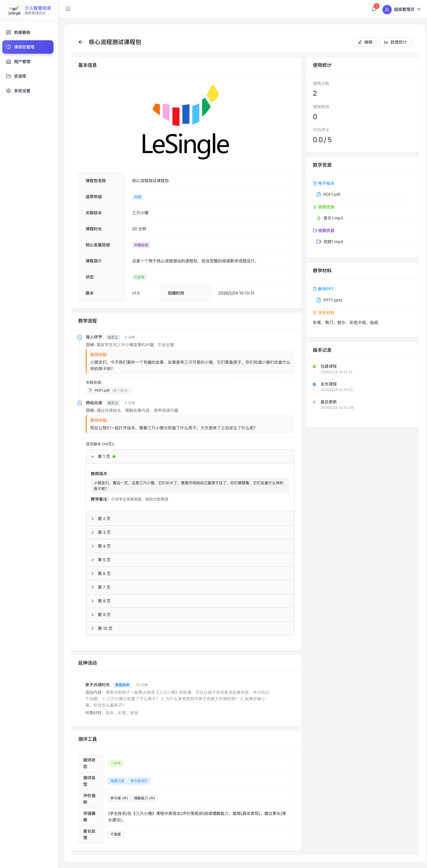The image size is (427, 868).
Task: Click the LeSingle course cover image
Action: (186, 122)
